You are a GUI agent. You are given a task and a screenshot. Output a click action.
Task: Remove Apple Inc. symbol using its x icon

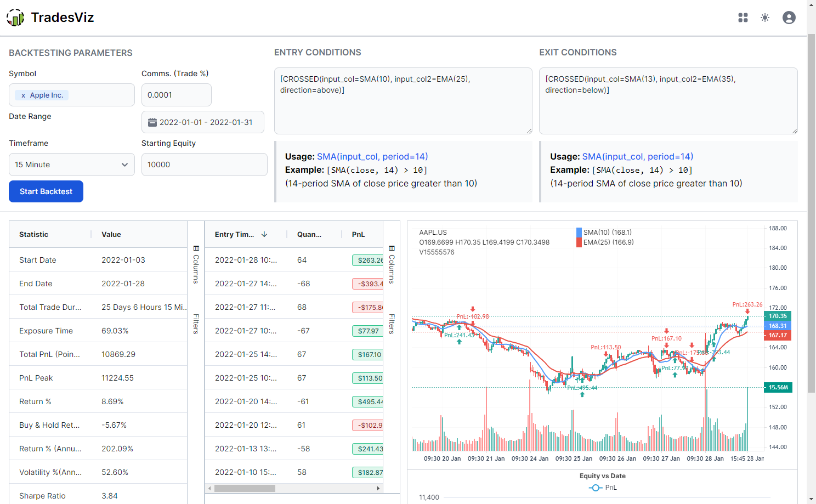pyautogui.click(x=23, y=94)
